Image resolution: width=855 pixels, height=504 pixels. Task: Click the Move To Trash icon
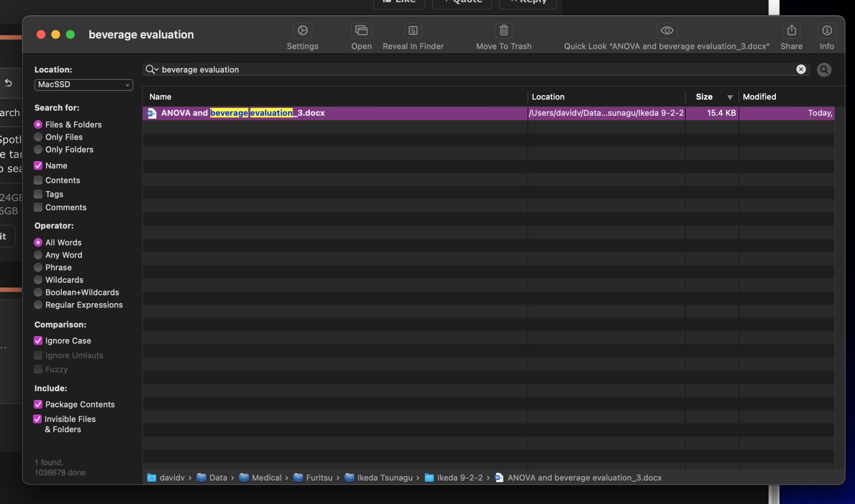(504, 30)
